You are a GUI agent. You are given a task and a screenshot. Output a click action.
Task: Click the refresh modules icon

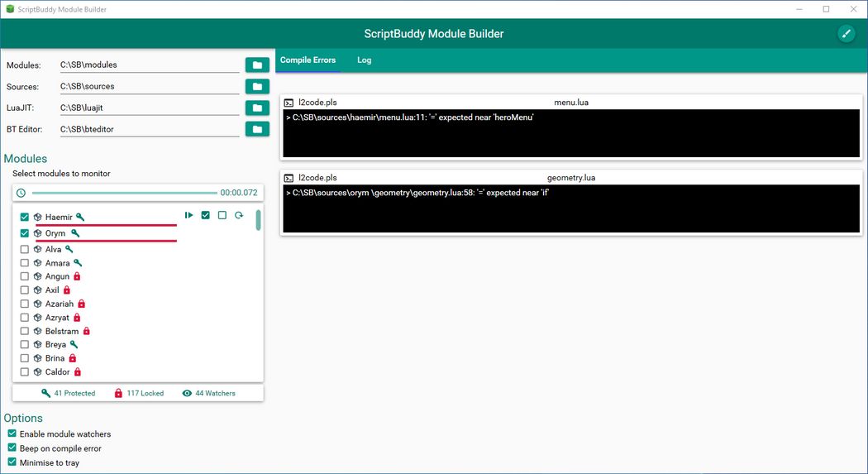point(239,215)
